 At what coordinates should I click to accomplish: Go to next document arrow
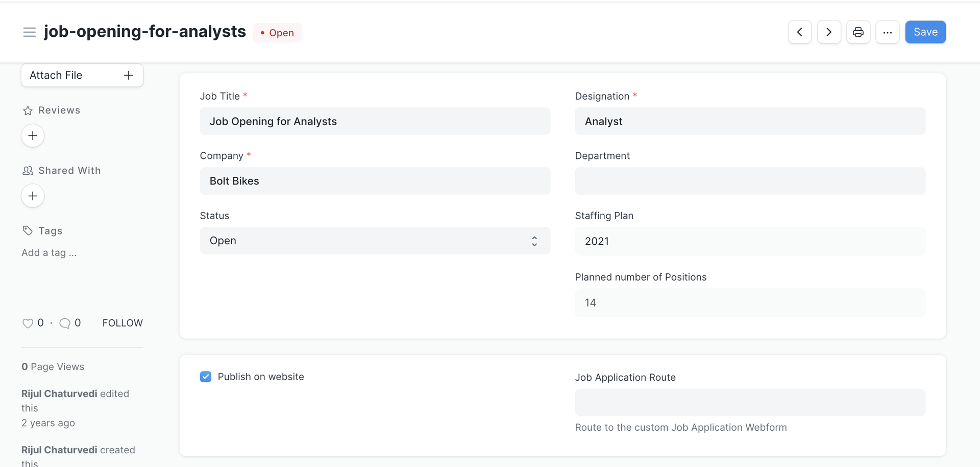click(x=828, y=32)
